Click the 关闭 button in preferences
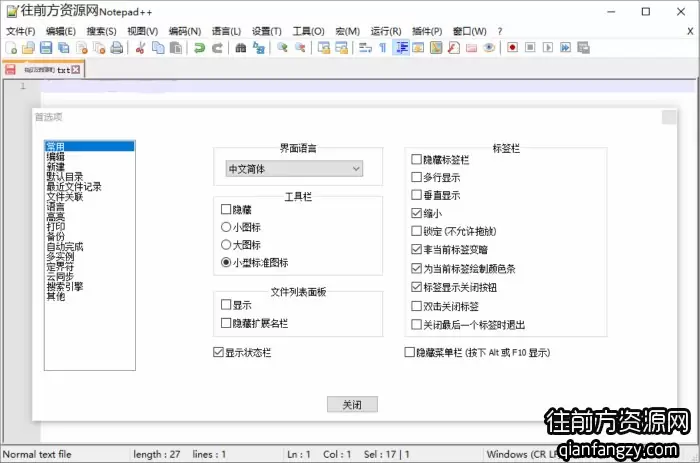The image size is (700, 463). pos(352,405)
